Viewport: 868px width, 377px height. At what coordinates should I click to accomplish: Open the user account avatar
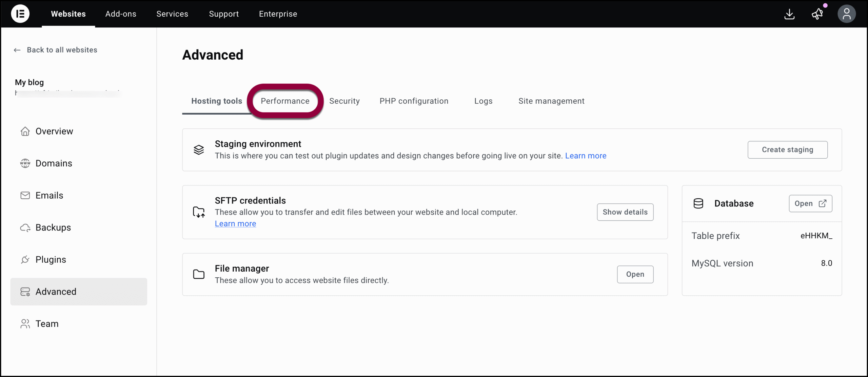[x=847, y=14]
